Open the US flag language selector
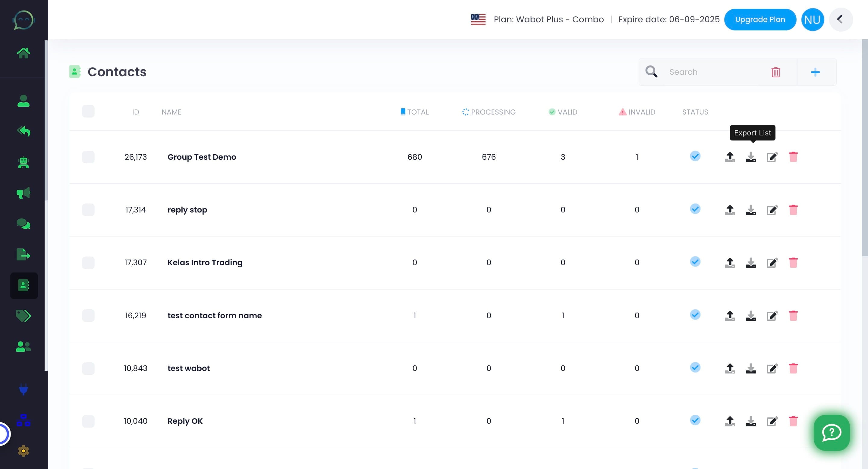Screen dimensions: 868x469 (x=478, y=20)
